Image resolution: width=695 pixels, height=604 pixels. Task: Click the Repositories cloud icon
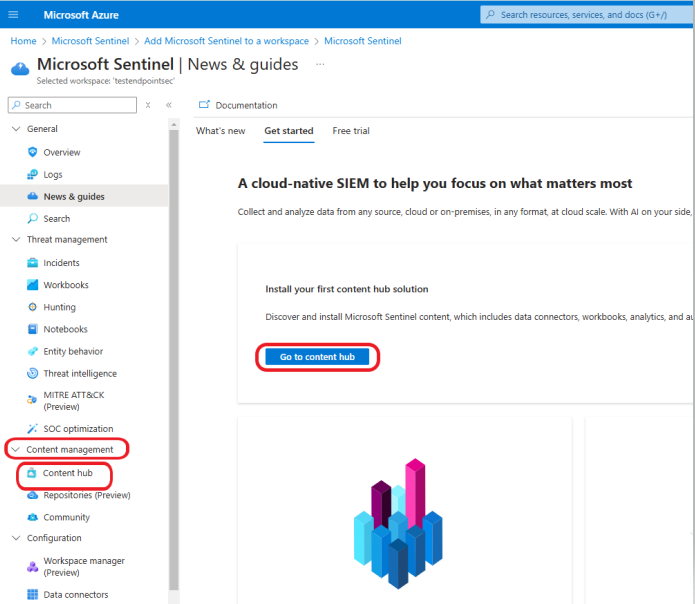point(32,495)
